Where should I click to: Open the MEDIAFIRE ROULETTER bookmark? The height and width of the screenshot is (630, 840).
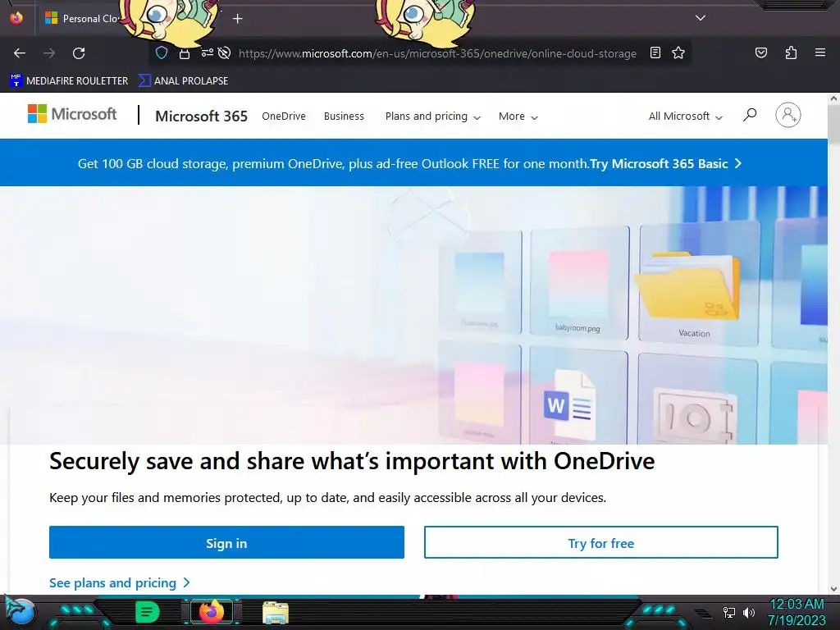click(69, 80)
